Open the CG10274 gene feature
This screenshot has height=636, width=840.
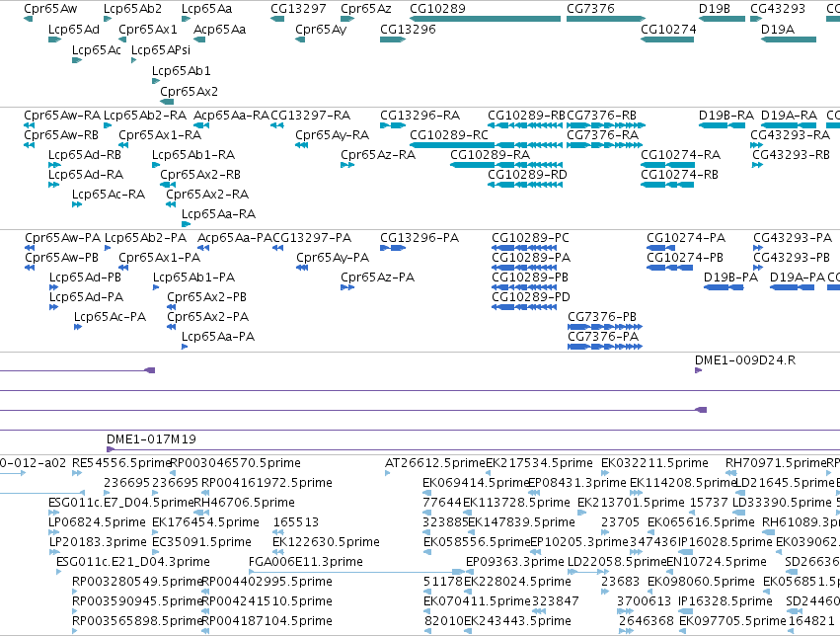667,40
